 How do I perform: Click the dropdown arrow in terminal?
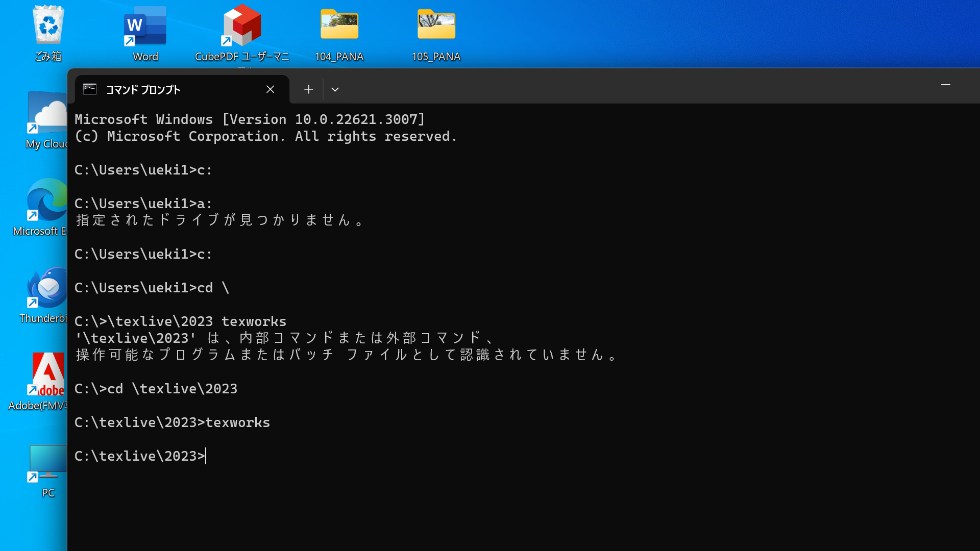(x=335, y=89)
